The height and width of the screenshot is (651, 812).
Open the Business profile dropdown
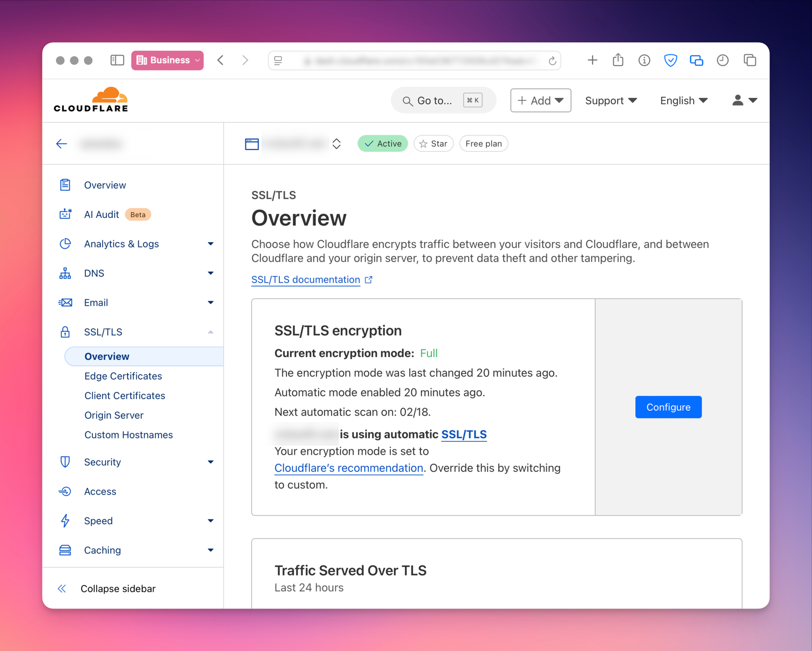pyautogui.click(x=167, y=60)
